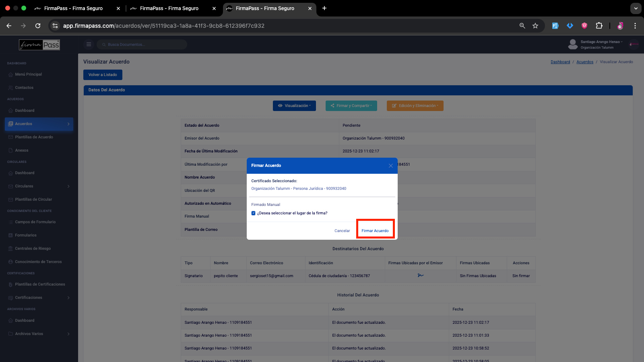644x362 pixels.
Task: Click the signature icon in Firmas Ubicadas por el Emisor
Action: [421, 276]
